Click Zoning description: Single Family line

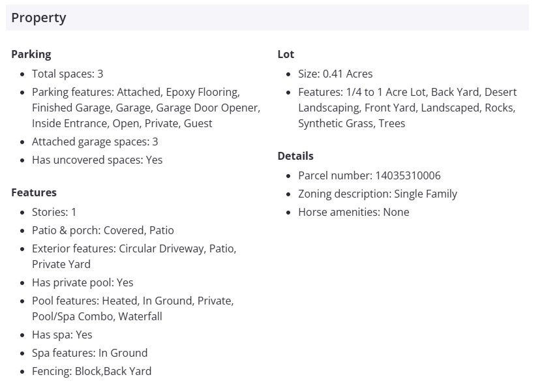pos(378,194)
